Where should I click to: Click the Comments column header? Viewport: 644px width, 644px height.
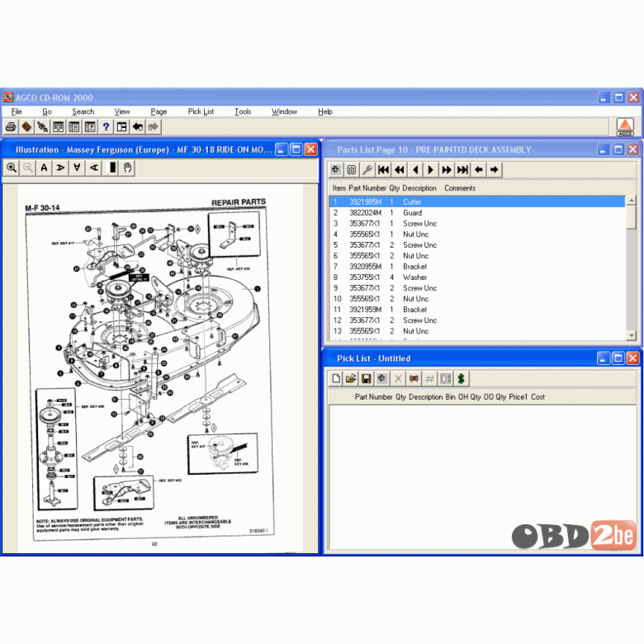click(x=460, y=188)
